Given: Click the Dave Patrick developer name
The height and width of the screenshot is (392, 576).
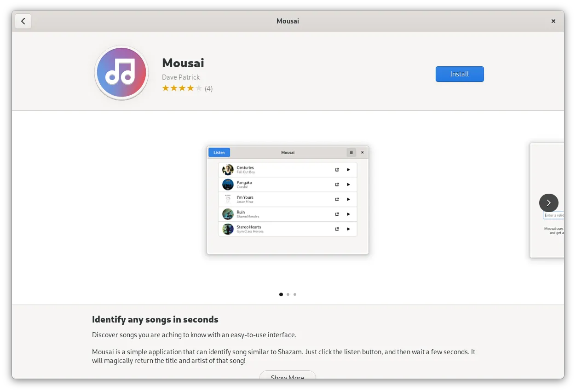Looking at the screenshot, I should (x=181, y=77).
